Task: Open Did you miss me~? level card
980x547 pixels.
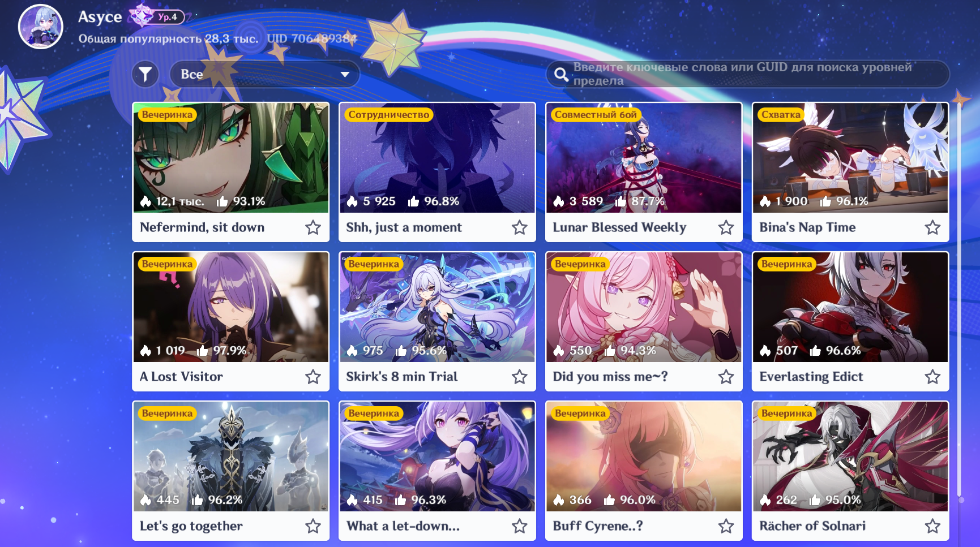Action: [x=644, y=321]
